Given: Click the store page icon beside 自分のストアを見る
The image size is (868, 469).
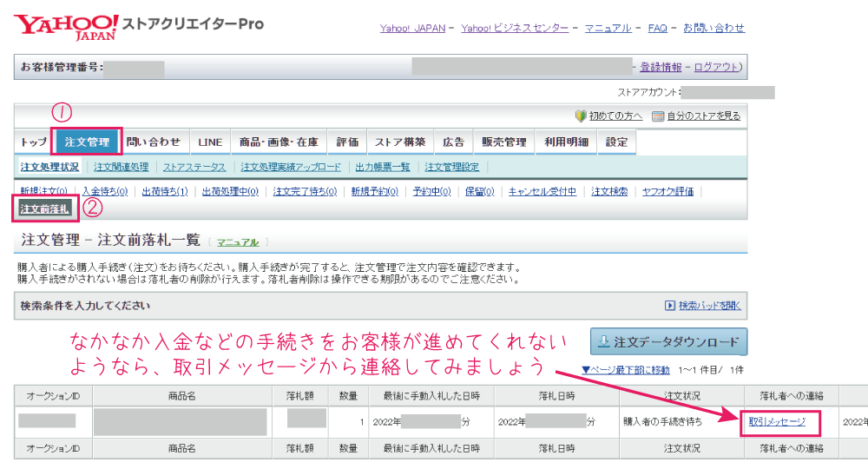Looking at the screenshot, I should pos(658,116).
